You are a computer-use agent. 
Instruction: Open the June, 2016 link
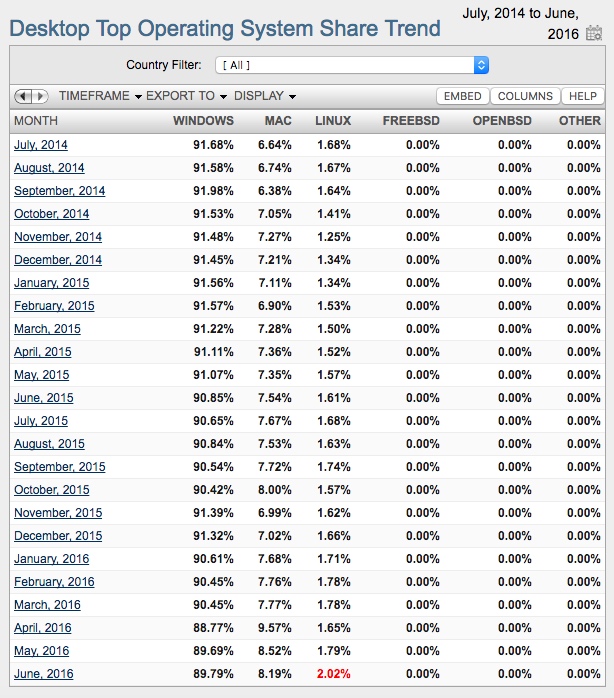[x=43, y=674]
